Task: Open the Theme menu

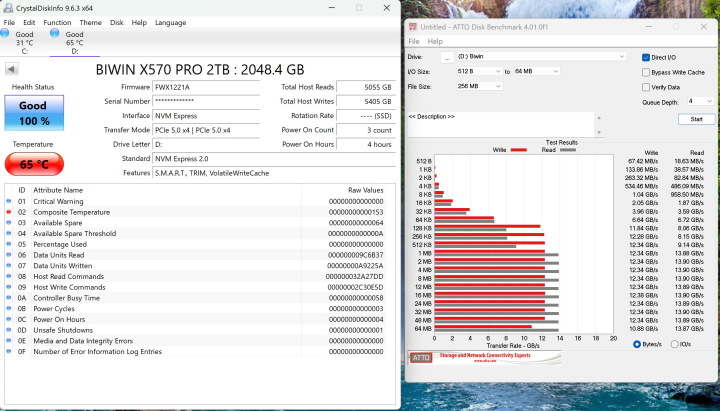Action: point(90,22)
